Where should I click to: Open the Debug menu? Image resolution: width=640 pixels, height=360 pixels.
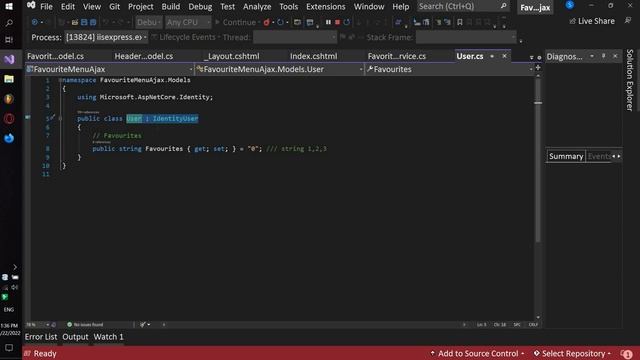click(x=200, y=7)
